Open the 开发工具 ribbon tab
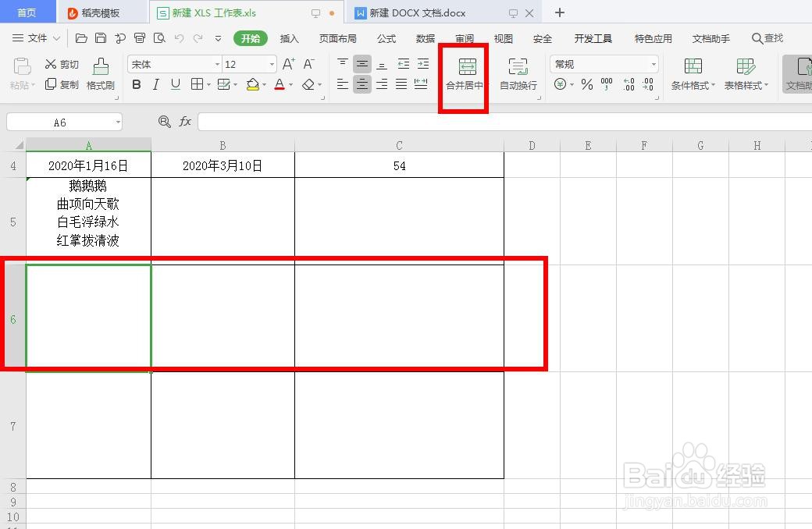 pyautogui.click(x=593, y=38)
